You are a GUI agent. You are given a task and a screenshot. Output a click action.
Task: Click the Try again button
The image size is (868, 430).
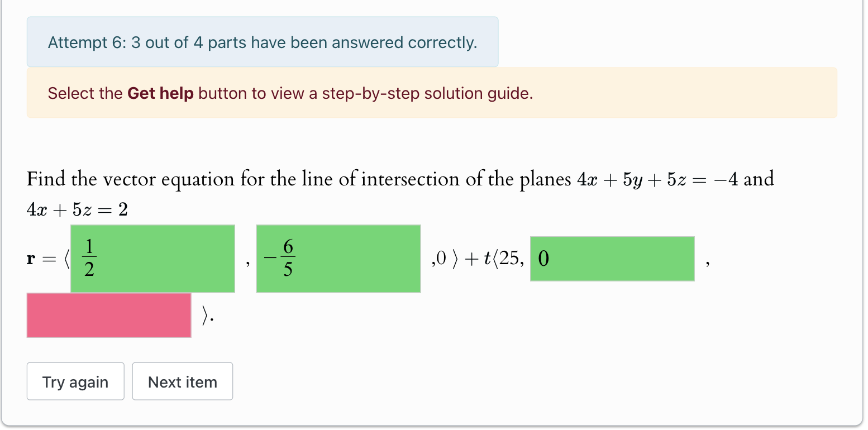[x=75, y=381]
